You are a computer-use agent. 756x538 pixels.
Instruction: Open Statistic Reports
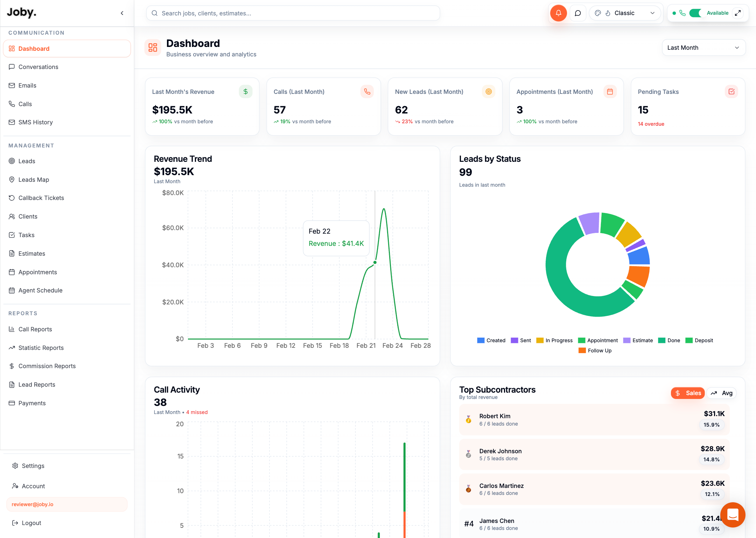point(67,348)
